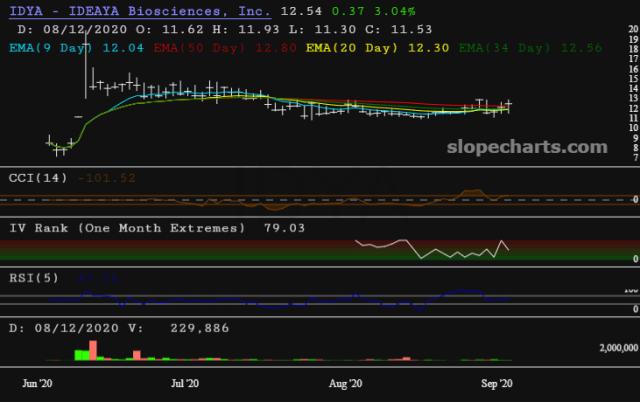Click the price axis label 7
The image size is (640, 402).
coord(636,157)
